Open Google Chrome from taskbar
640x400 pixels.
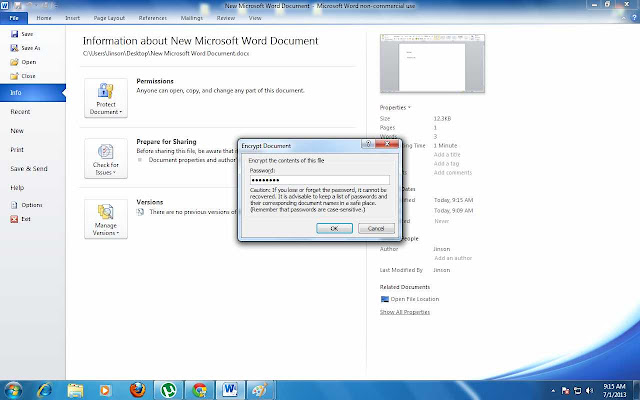(200, 390)
